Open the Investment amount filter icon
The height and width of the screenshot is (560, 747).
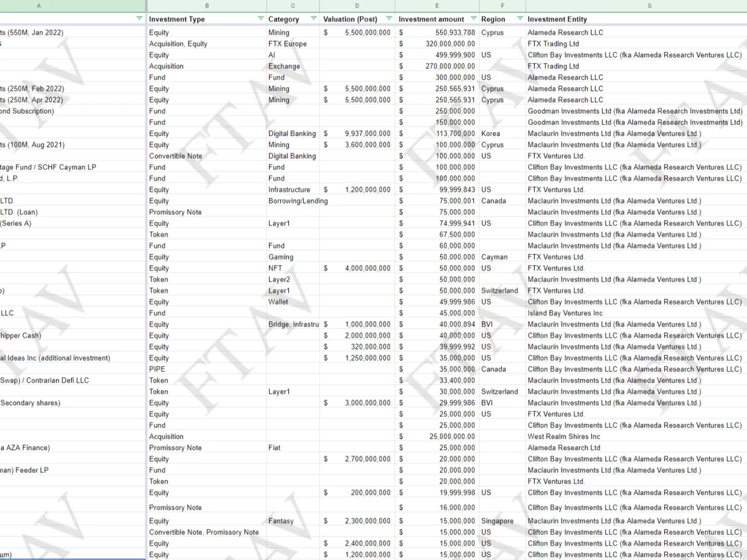click(474, 19)
